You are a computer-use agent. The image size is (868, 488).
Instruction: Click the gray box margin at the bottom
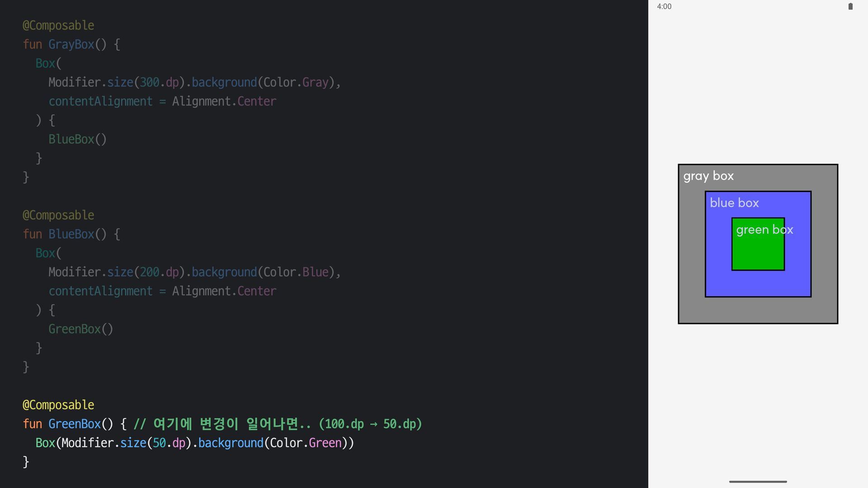tap(758, 310)
